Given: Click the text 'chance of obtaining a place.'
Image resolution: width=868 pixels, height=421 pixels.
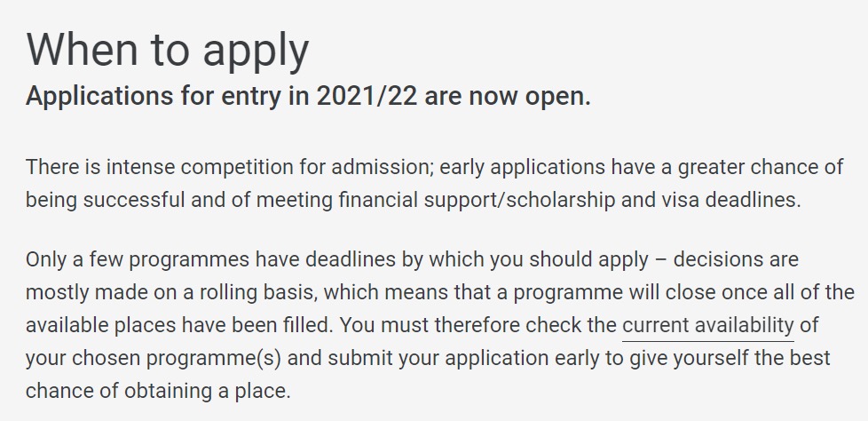Looking at the screenshot, I should coord(158,391).
